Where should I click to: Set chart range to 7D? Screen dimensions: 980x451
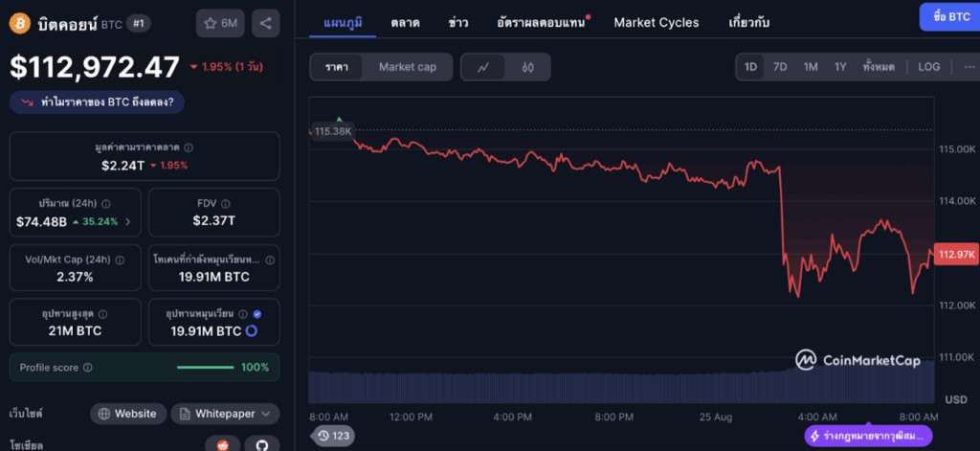click(780, 67)
